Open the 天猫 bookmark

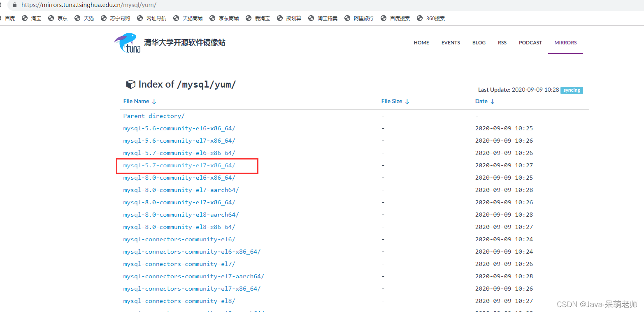(x=84, y=18)
